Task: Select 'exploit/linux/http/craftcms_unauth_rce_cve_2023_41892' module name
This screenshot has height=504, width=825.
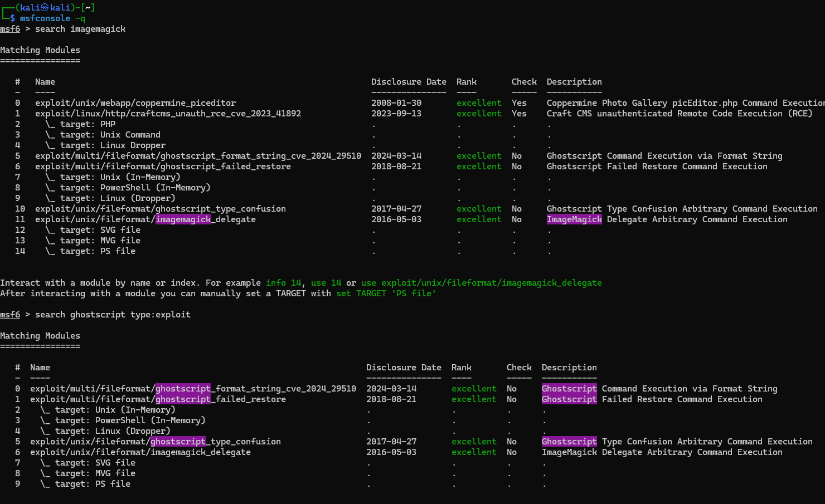Action: (x=168, y=114)
